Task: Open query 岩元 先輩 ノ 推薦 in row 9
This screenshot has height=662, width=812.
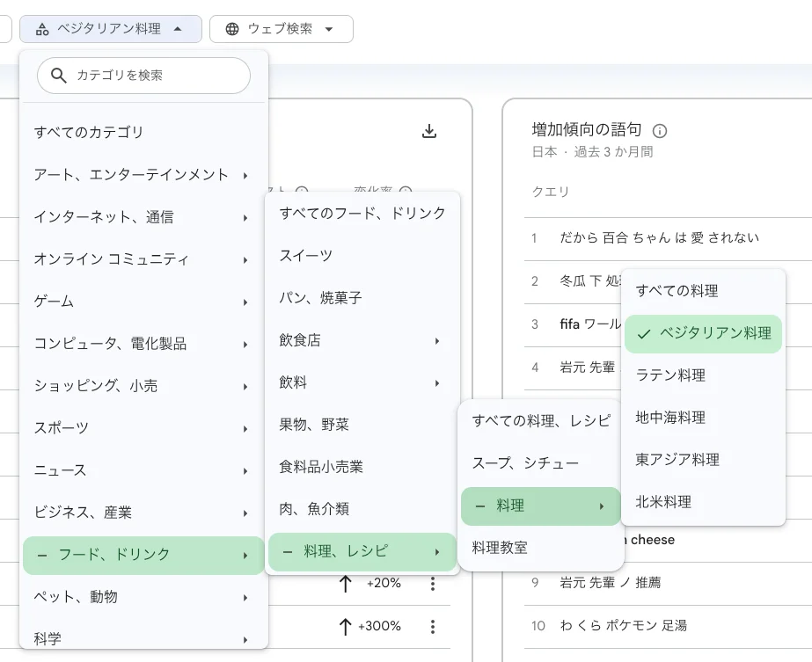Action: (x=610, y=583)
